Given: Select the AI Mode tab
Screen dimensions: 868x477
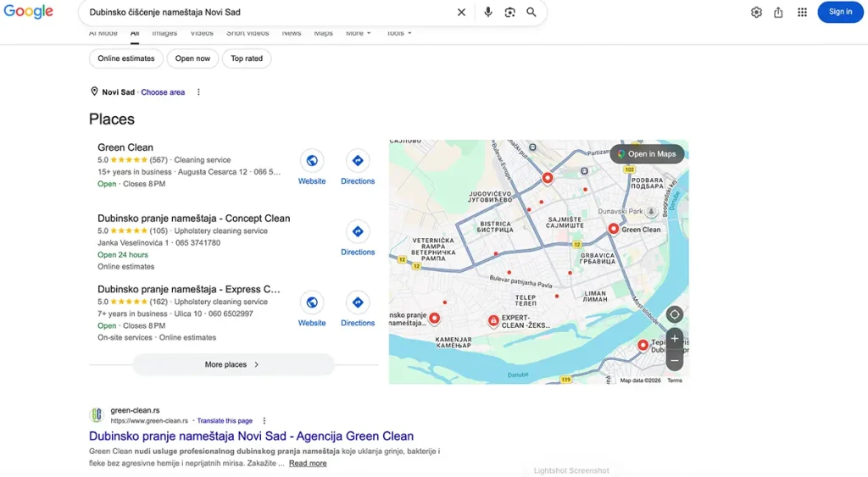Looking at the screenshot, I should click(103, 33).
